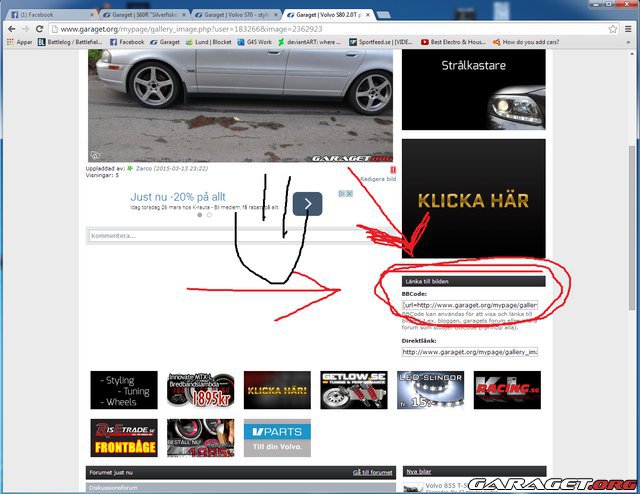The image size is (640, 494).
Task: Switch to the (1) Facebook tab
Action: [48, 15]
